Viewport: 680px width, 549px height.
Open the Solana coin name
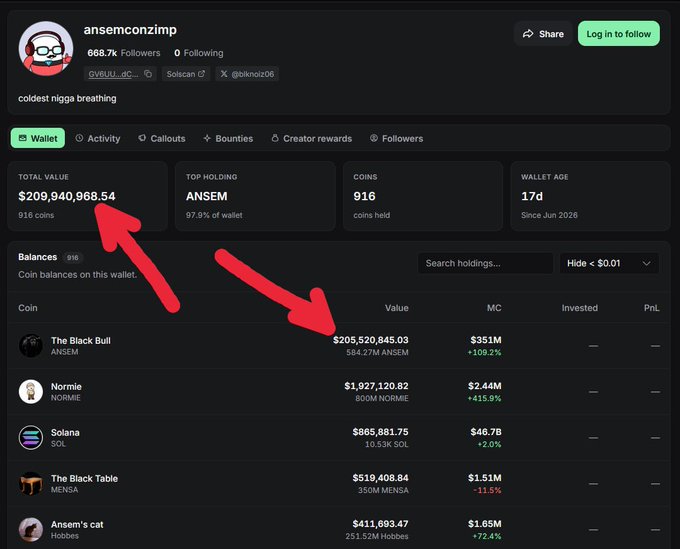[65, 433]
